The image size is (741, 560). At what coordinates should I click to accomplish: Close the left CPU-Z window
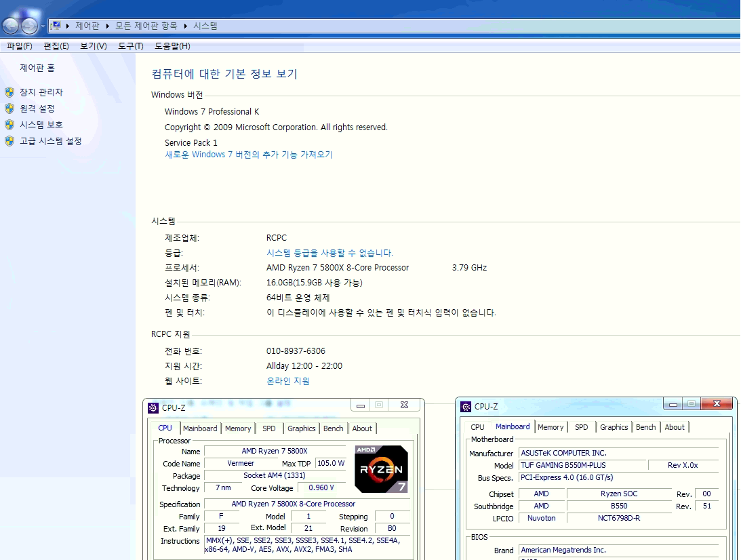tap(404, 405)
